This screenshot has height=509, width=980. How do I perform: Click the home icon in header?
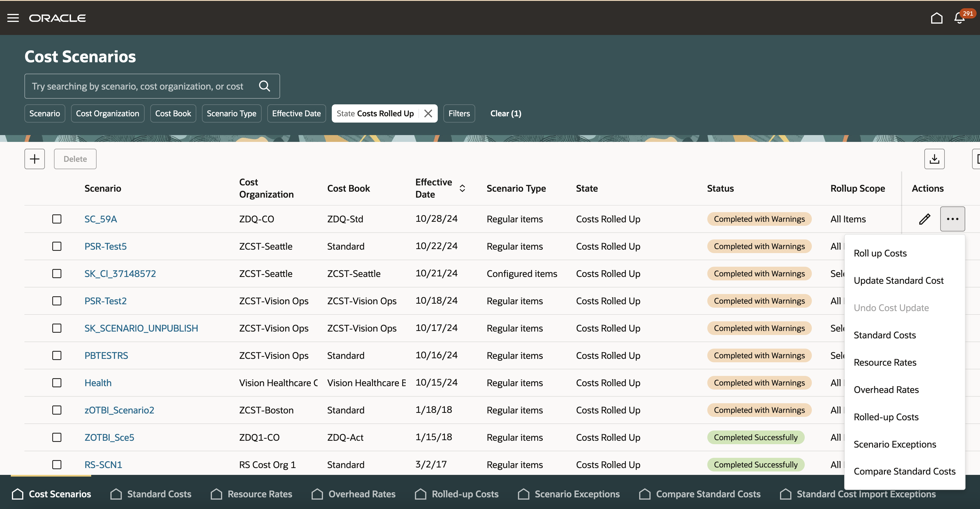(x=936, y=18)
